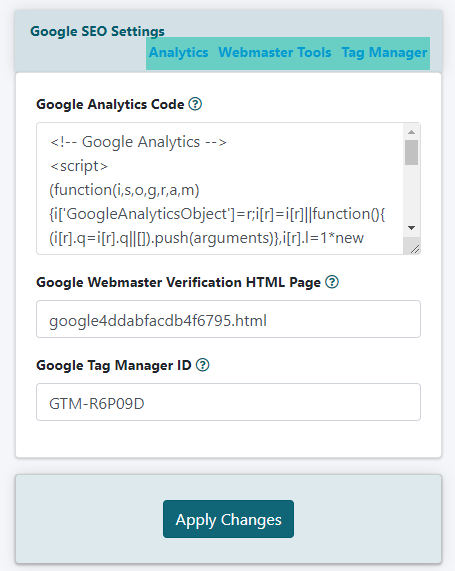Image resolution: width=455 pixels, height=571 pixels.
Task: Switch to the Webmaster Tools tab
Action: point(275,53)
